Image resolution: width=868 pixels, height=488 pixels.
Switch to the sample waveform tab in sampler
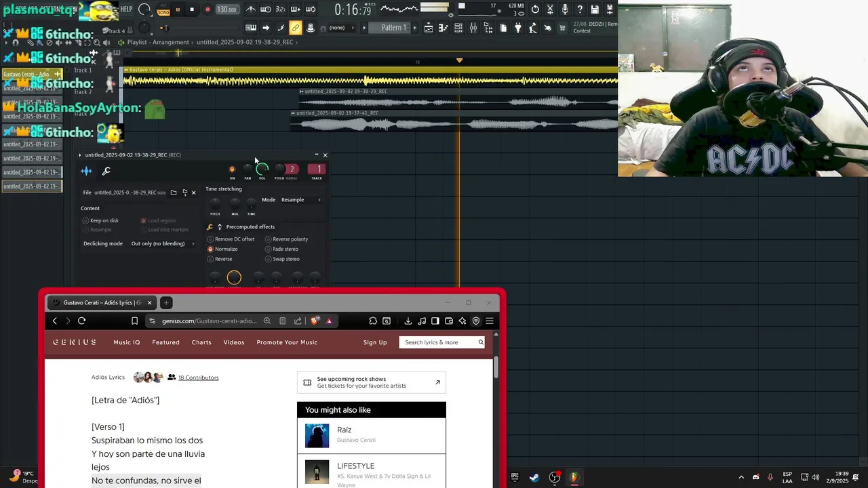[86, 171]
